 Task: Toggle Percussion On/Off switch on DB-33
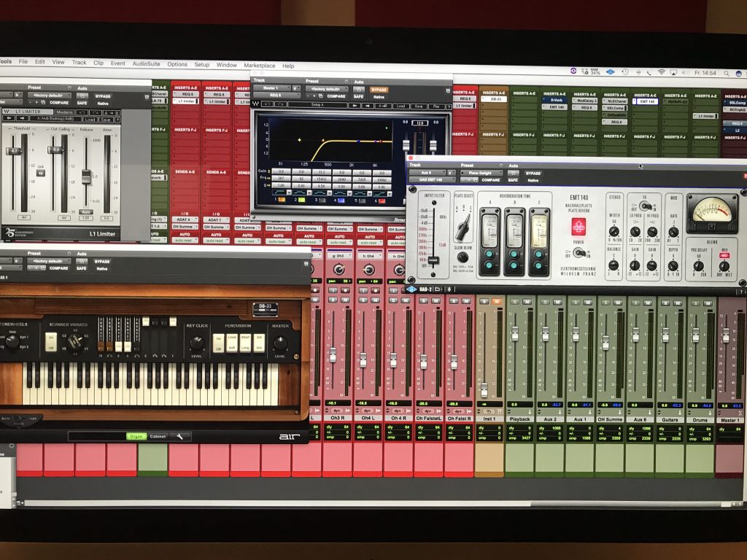(x=218, y=343)
